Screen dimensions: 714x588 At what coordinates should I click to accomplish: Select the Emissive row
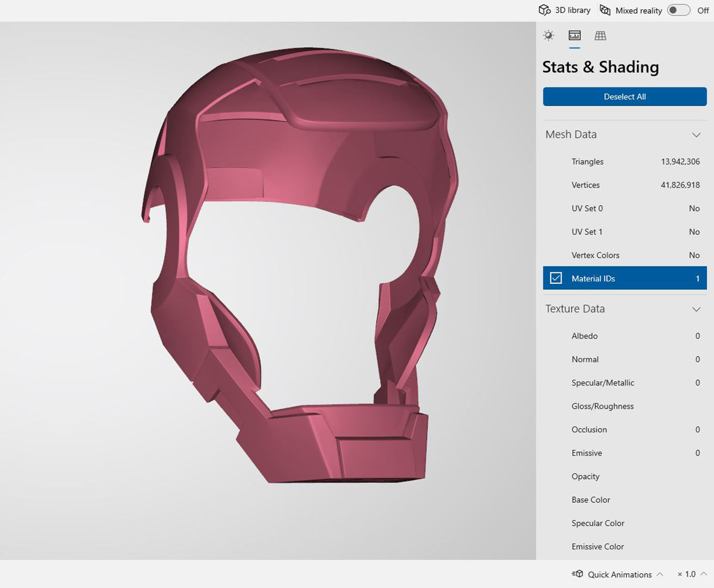click(625, 453)
